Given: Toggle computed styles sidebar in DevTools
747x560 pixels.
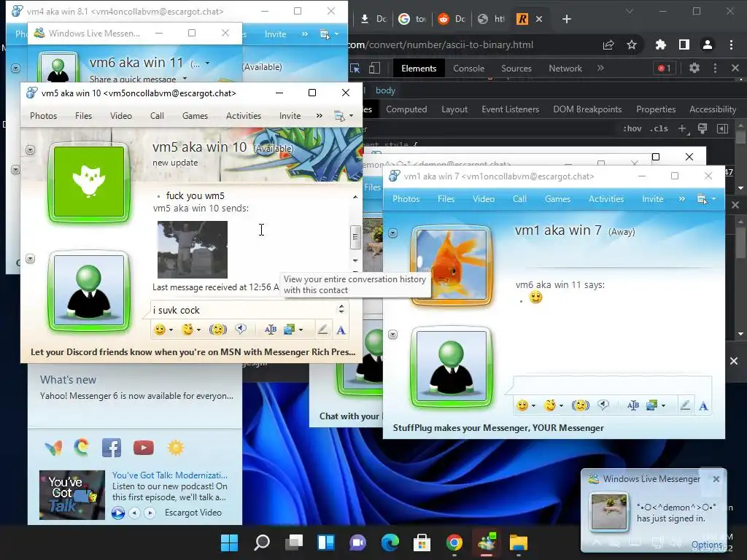Looking at the screenshot, I should pos(723,128).
